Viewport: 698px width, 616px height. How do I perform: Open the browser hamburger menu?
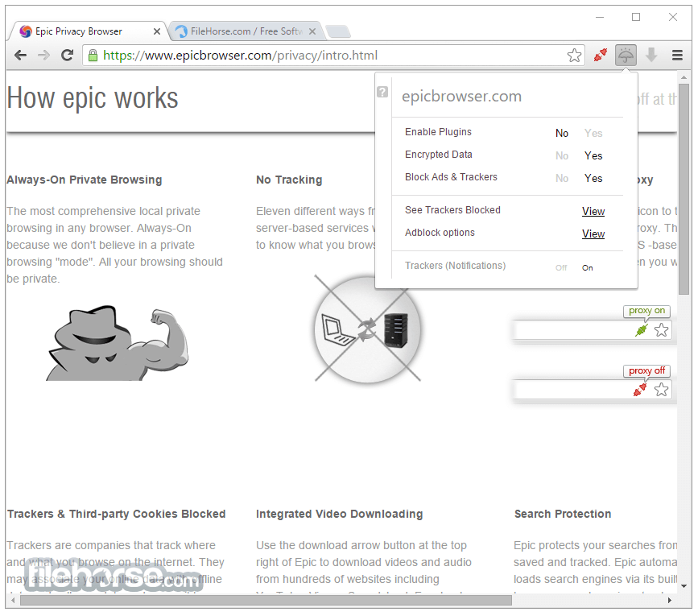pos(677,56)
